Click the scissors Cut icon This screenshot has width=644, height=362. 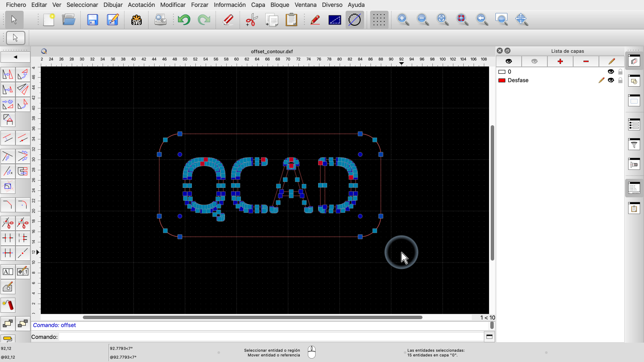point(251,20)
